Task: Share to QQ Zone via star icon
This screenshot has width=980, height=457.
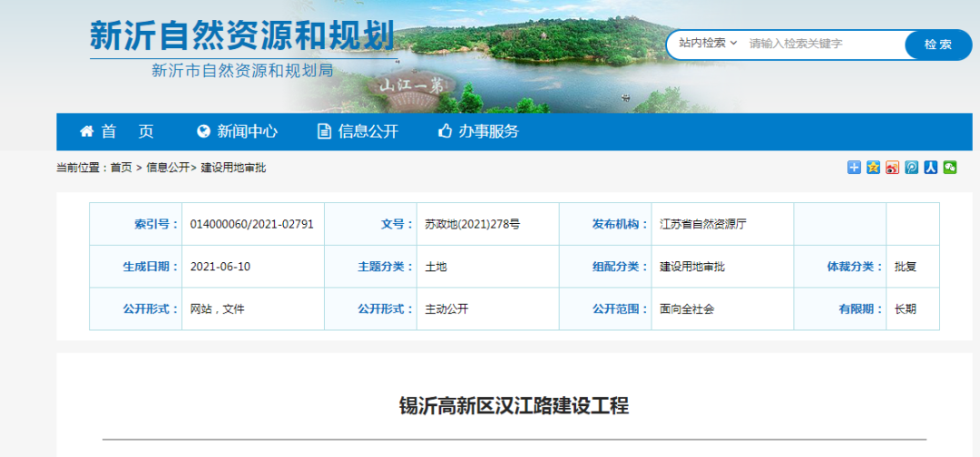Action: click(873, 167)
